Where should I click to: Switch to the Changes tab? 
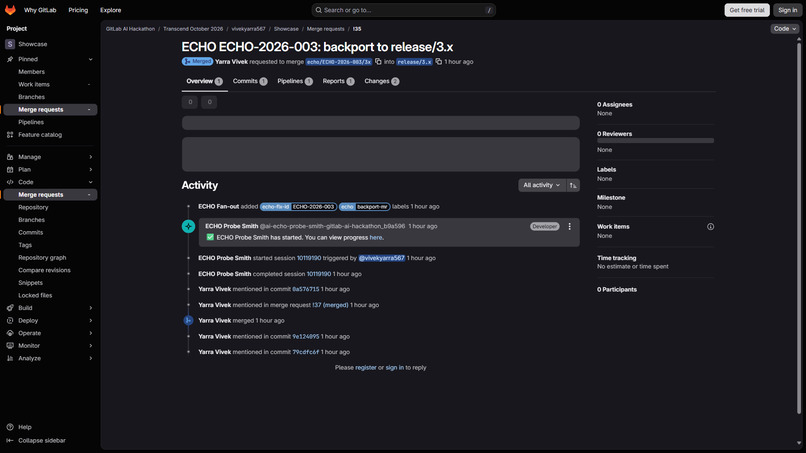pyautogui.click(x=381, y=81)
